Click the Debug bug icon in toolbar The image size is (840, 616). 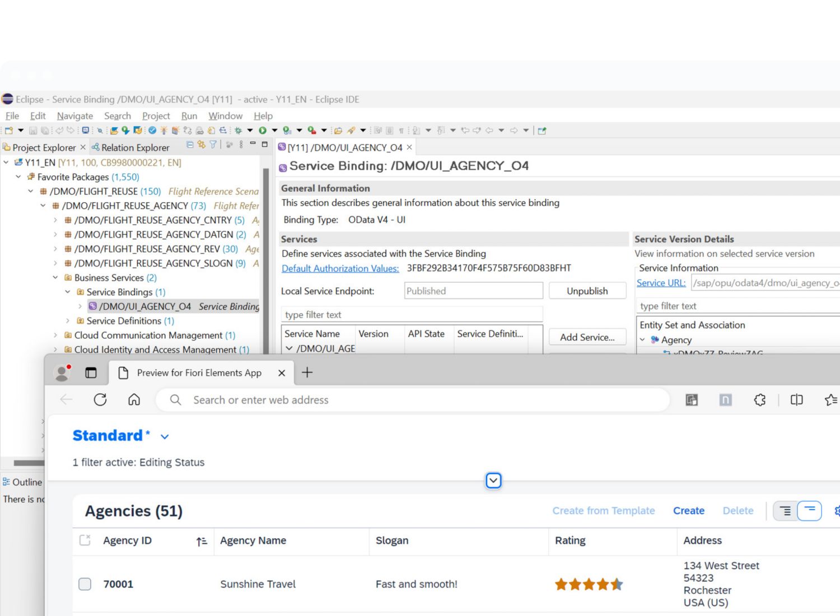(239, 130)
